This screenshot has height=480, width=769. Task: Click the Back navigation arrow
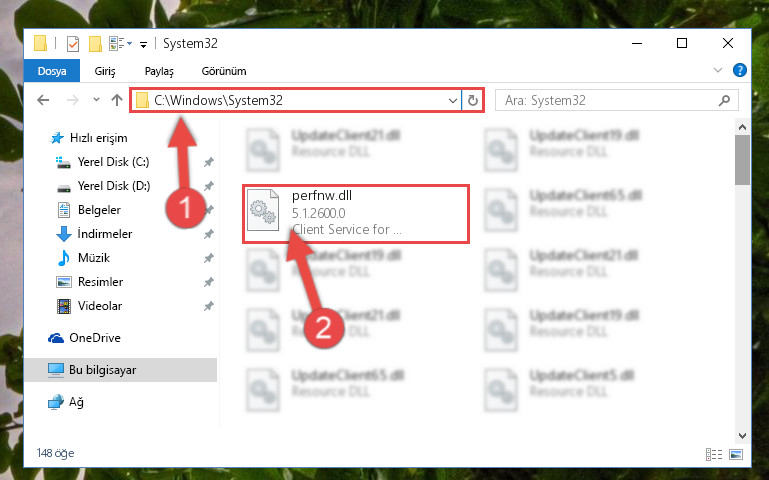pyautogui.click(x=43, y=101)
